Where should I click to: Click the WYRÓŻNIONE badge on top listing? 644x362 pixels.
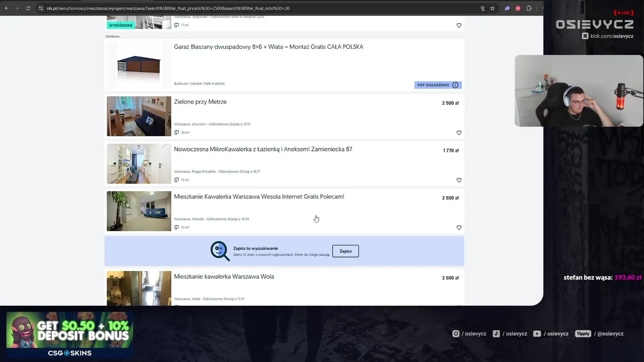click(121, 25)
